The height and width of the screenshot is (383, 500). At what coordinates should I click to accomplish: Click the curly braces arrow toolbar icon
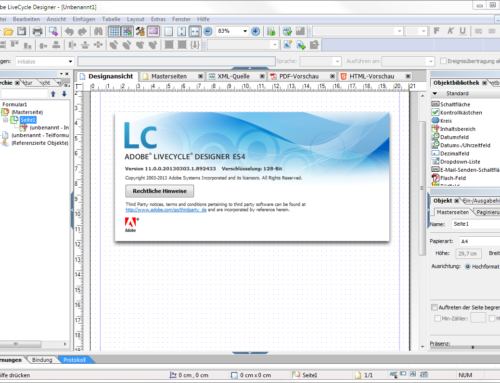point(195,45)
